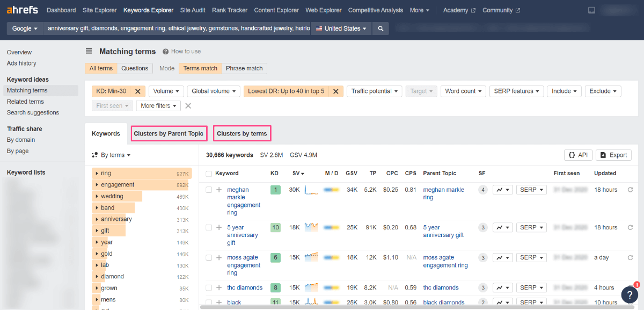644x310 pixels.
Task: Open the hamburger menu beside Matching terms
Action: [89, 52]
